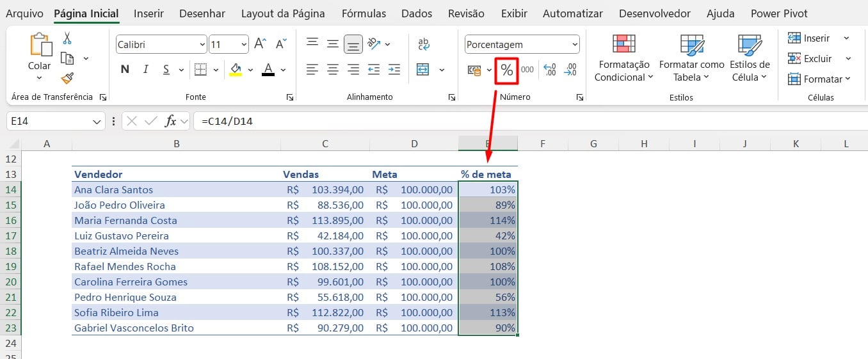Viewport: 868px width, 359px height.
Task: Apply the yellow fill color bucket
Action: (236, 70)
